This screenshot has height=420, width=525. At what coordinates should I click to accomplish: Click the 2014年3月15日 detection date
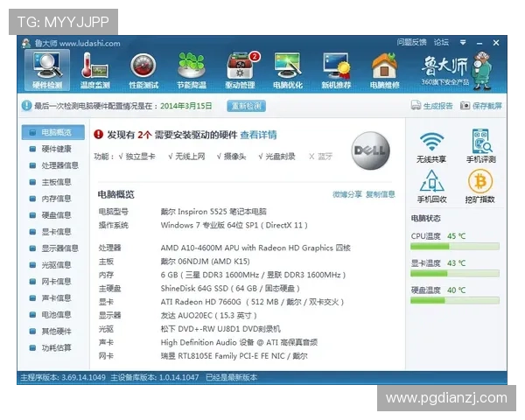pyautogui.click(x=186, y=106)
